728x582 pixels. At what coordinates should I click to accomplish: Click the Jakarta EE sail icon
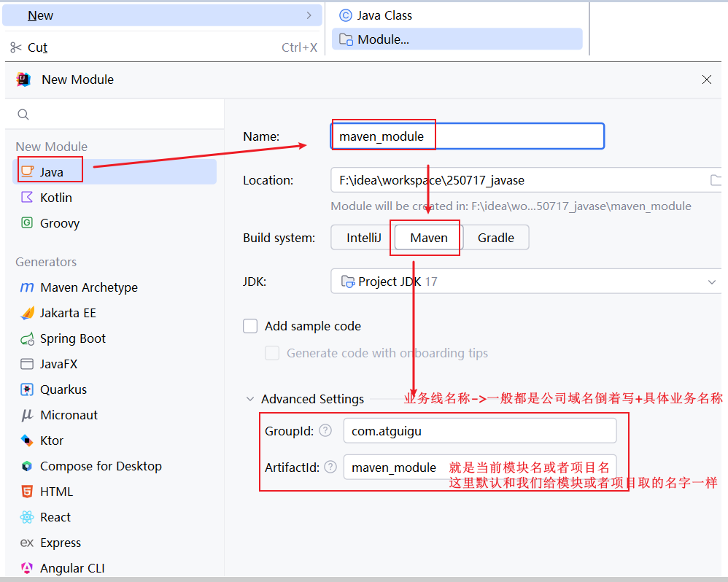(x=28, y=313)
